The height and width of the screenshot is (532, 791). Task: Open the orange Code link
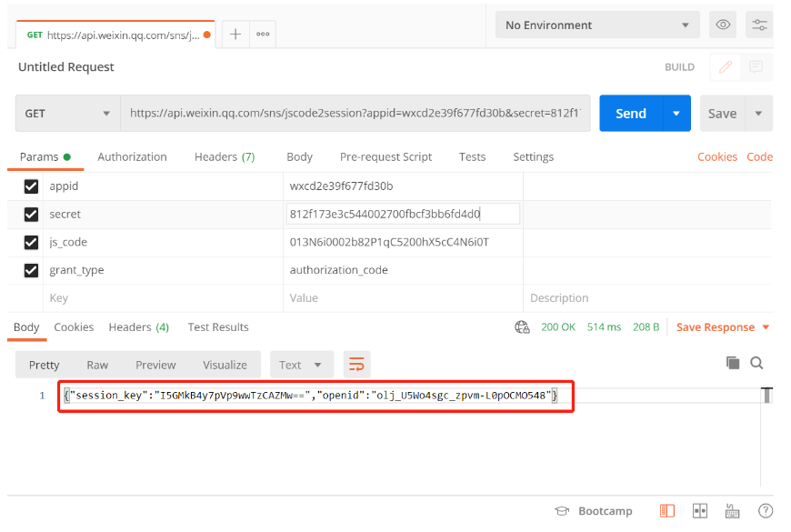[759, 157]
